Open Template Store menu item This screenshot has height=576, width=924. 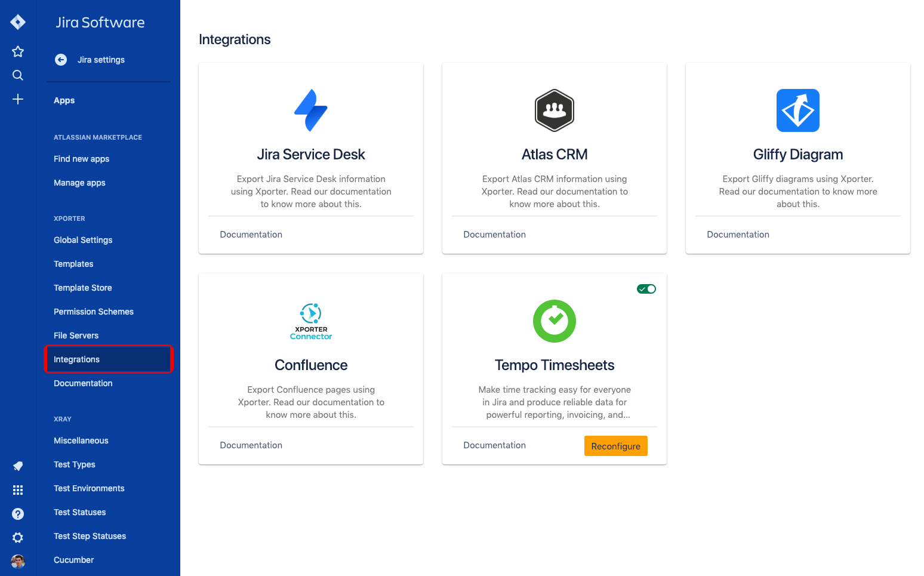point(83,288)
